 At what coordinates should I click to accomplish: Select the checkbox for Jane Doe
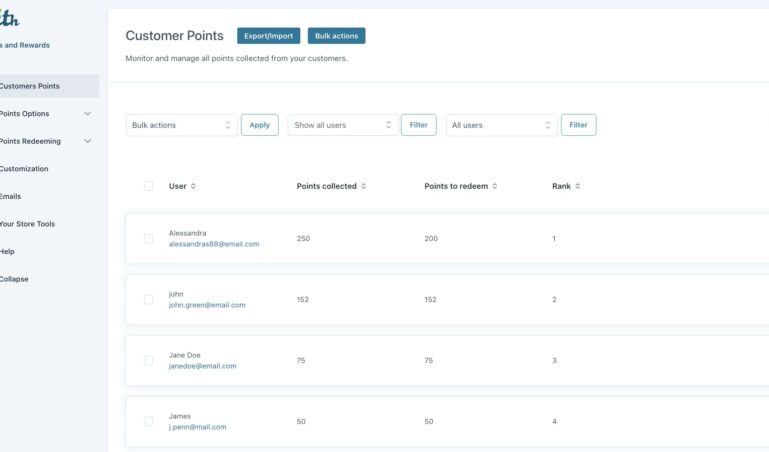(149, 361)
